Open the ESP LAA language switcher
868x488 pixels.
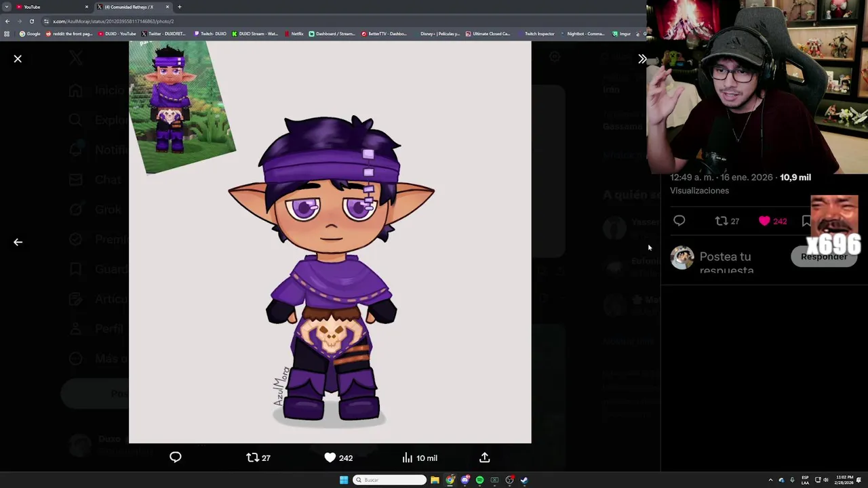805,480
